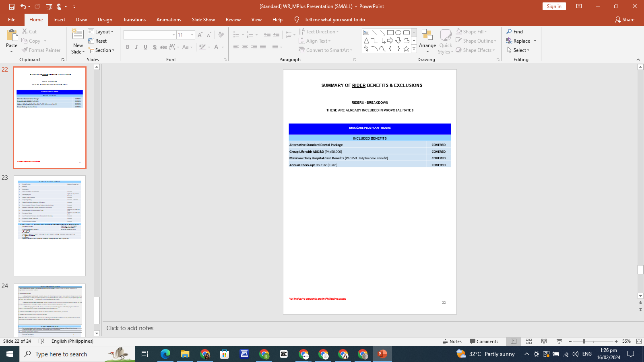Switch to the Insert tab
The height and width of the screenshot is (362, 644).
[59, 20]
